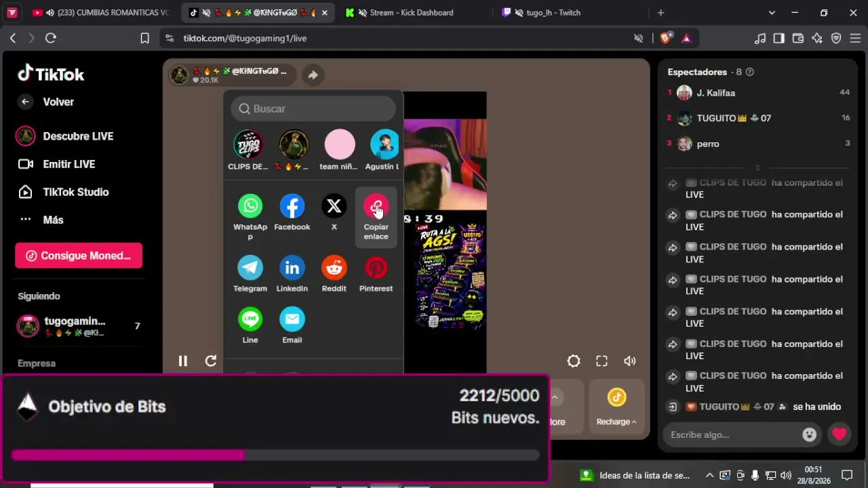Share the stream to X
This screenshot has width=868, height=488.
(x=334, y=212)
